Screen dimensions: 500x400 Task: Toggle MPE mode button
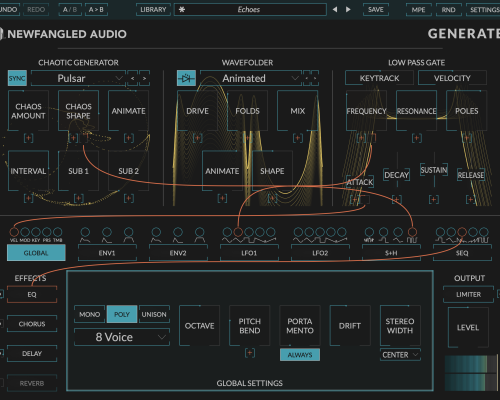point(418,9)
